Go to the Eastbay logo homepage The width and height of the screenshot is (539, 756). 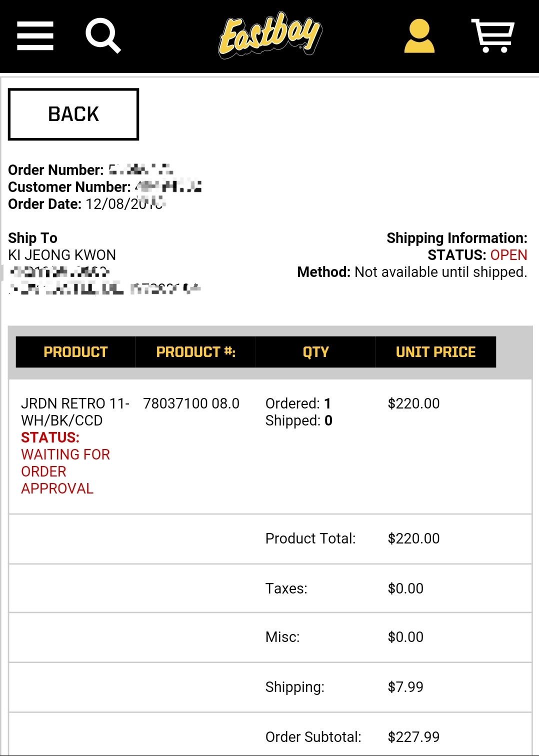(x=270, y=35)
